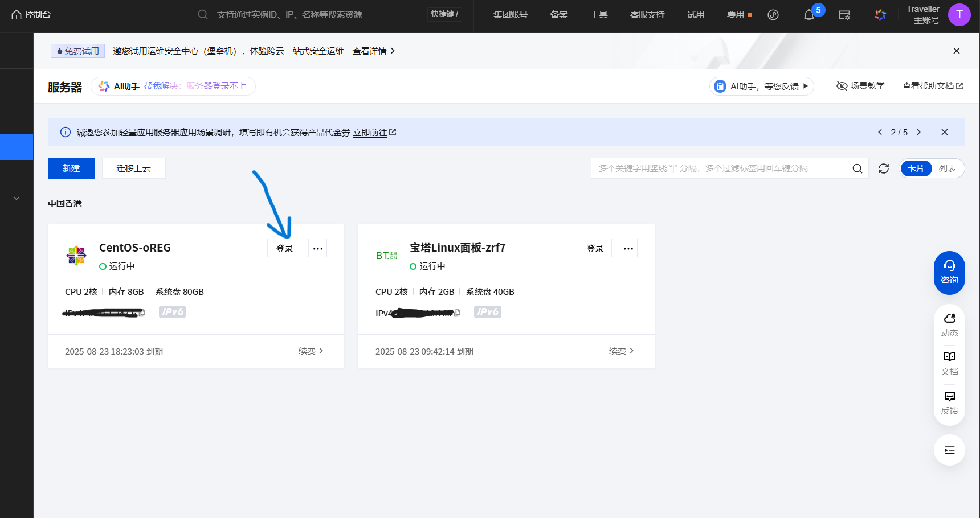Copy the IPv4 address of CentOS-oREG
This screenshot has height=518, width=980.
click(x=142, y=313)
